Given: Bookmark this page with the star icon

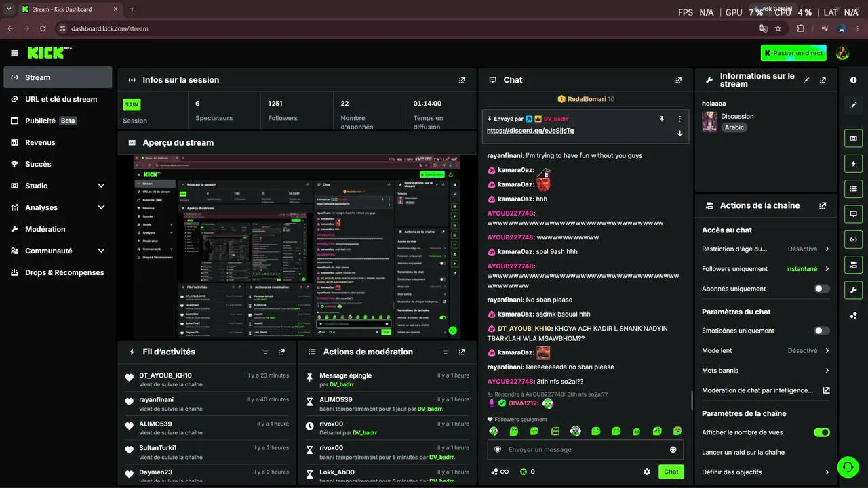Looking at the screenshot, I should (x=778, y=28).
